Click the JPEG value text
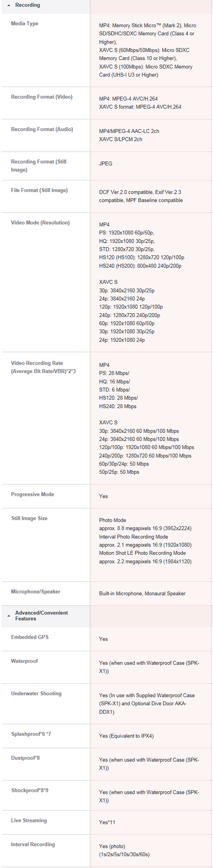The height and width of the screenshot is (868, 213). click(x=106, y=164)
